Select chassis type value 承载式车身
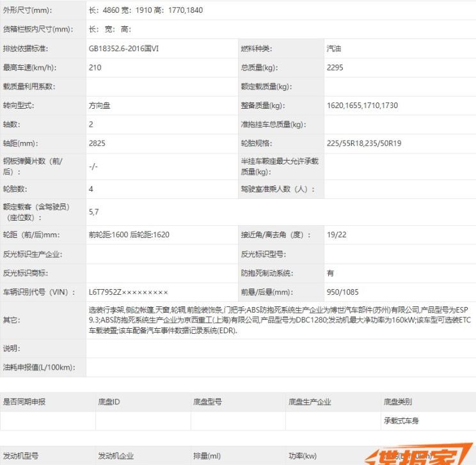Screen dimensions: 476x465 coord(401,421)
